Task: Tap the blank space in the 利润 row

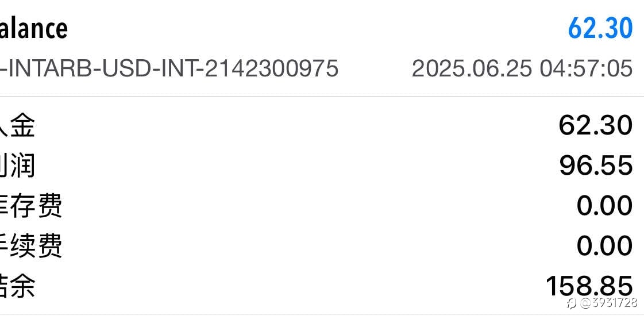Action: pyautogui.click(x=296, y=166)
